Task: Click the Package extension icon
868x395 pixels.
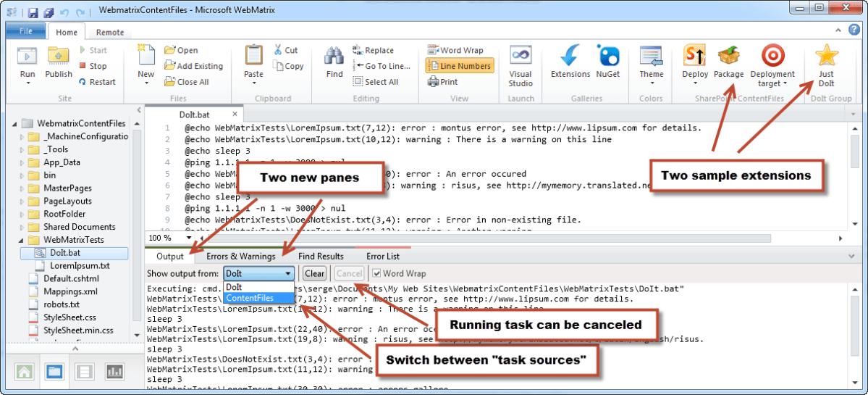Action: 728,56
